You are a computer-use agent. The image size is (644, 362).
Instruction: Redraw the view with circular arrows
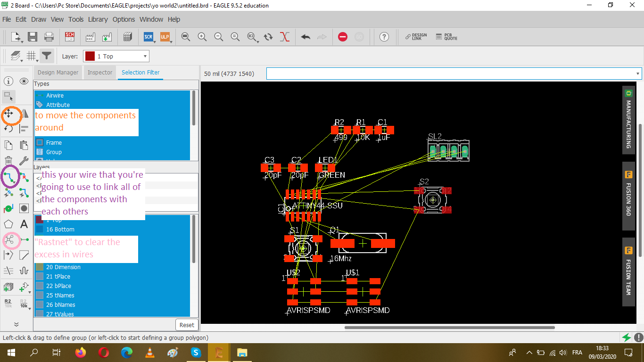(x=268, y=37)
